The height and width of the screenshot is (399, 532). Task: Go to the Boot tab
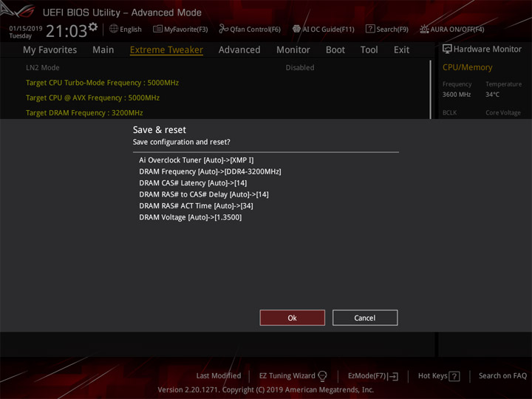tap(335, 50)
